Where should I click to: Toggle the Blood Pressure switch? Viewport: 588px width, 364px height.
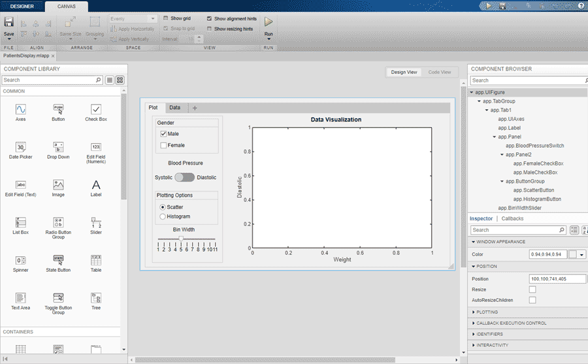(x=185, y=177)
